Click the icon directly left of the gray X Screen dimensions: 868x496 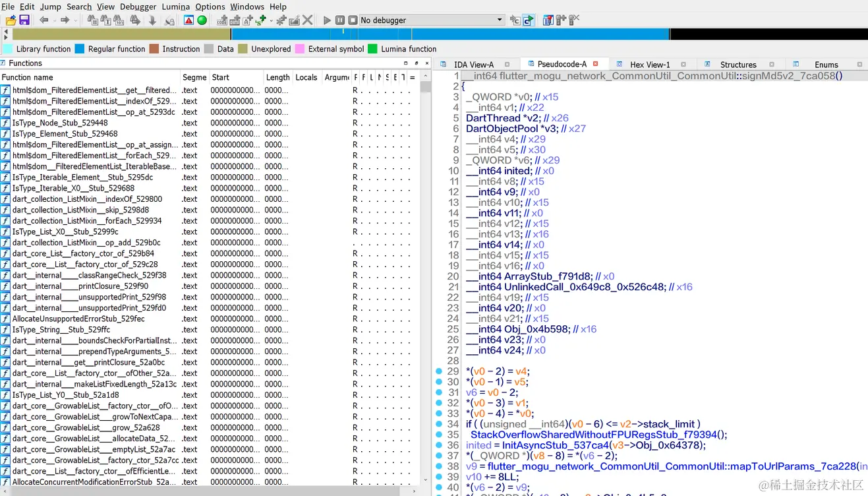[294, 20]
